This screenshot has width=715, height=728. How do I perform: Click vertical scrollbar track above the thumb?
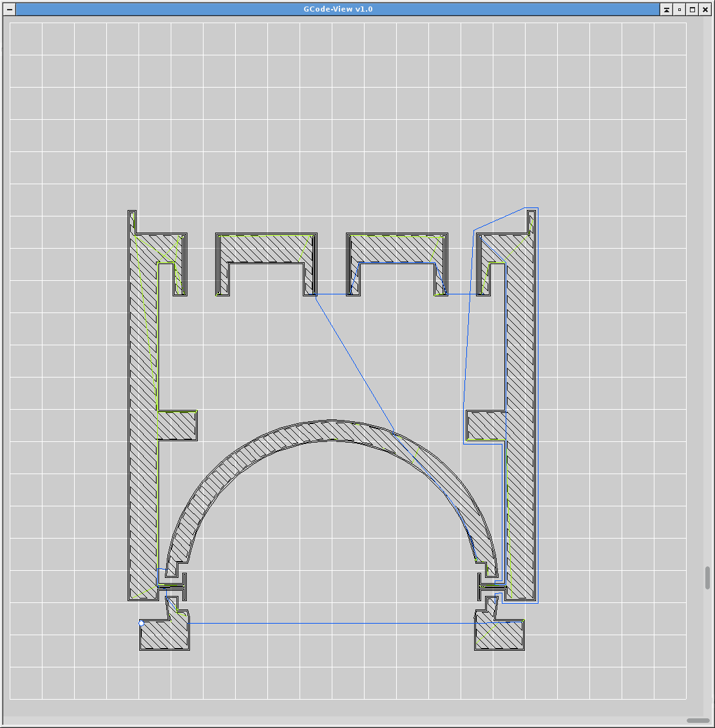coord(707,290)
